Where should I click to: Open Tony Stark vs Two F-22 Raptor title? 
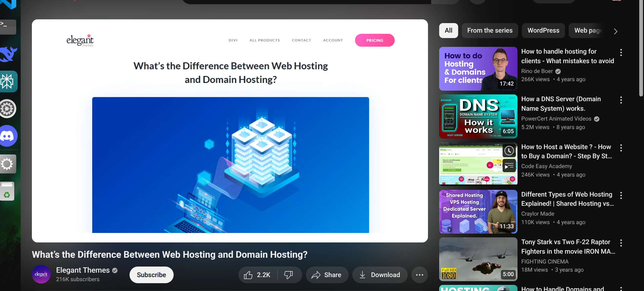point(568,247)
